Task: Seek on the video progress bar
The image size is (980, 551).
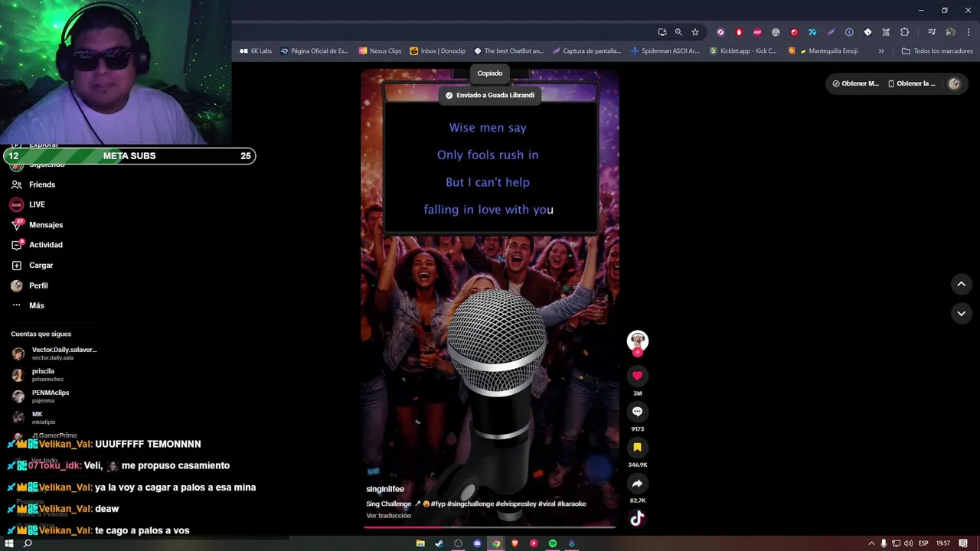Action: 489,527
